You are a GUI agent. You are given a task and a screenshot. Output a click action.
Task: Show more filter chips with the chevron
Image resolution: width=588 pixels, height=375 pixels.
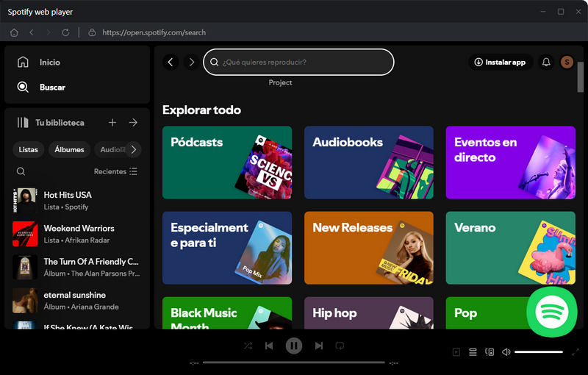tap(134, 149)
